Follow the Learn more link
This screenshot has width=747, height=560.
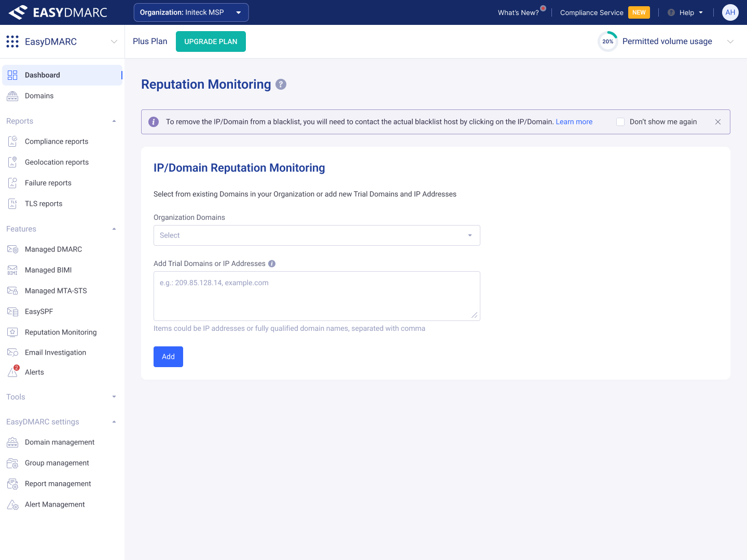tap(574, 122)
